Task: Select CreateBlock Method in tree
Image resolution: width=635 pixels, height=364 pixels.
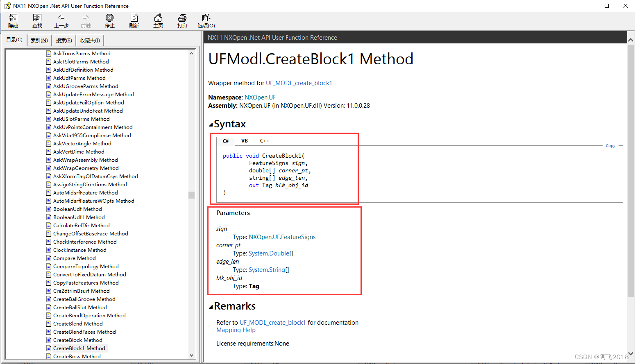Action: 78,340
